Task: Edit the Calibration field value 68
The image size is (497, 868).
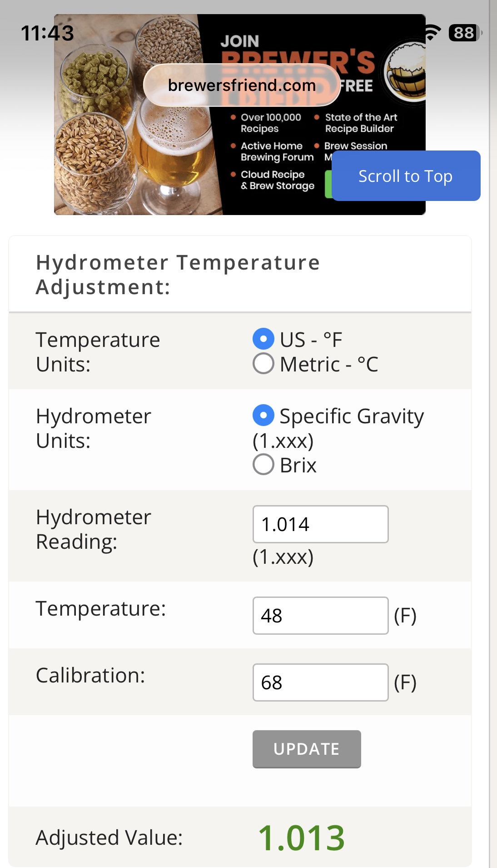Action: tap(320, 682)
